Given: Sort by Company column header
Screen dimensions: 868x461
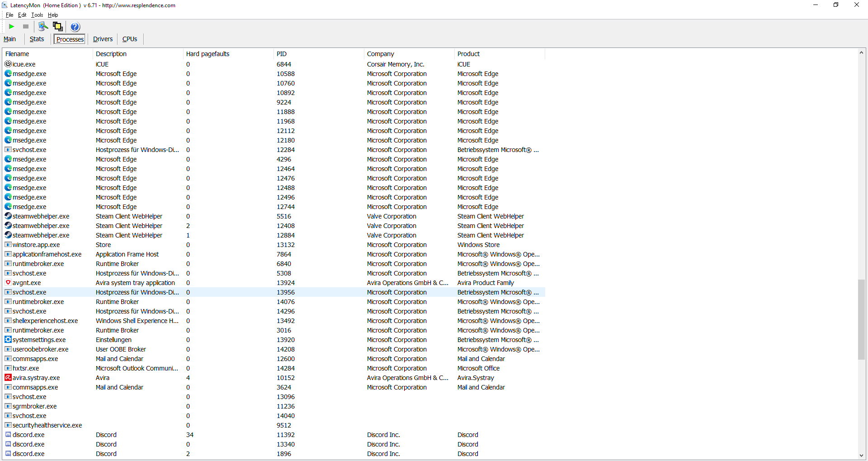Looking at the screenshot, I should point(410,54).
